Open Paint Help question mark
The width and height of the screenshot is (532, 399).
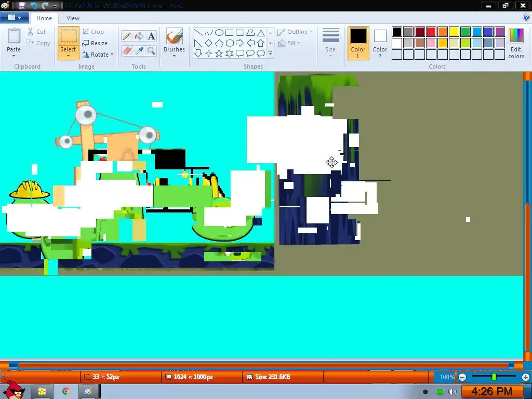(527, 18)
